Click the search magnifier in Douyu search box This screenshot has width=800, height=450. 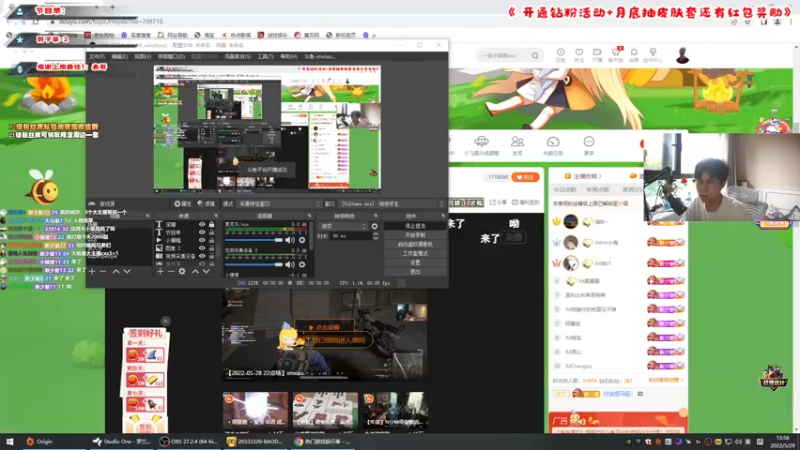coord(535,56)
